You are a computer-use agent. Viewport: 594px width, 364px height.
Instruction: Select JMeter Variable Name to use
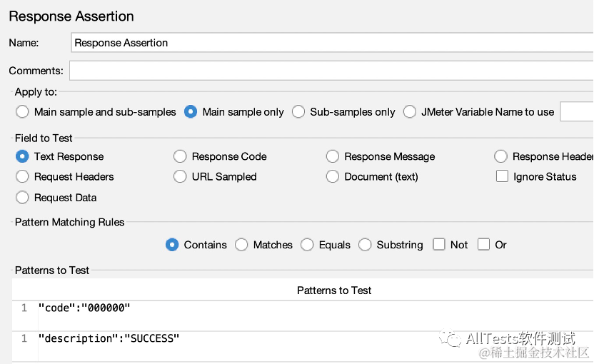[x=410, y=112]
